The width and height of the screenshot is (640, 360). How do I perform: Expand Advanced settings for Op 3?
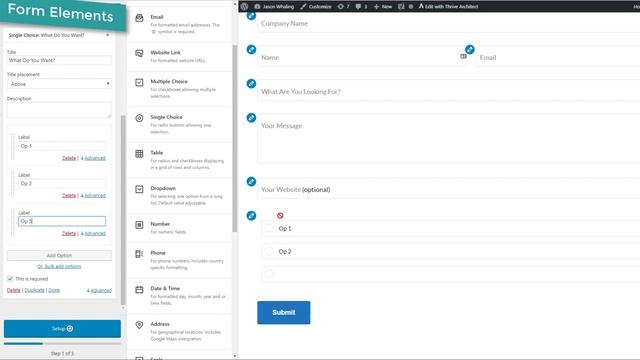(93, 233)
